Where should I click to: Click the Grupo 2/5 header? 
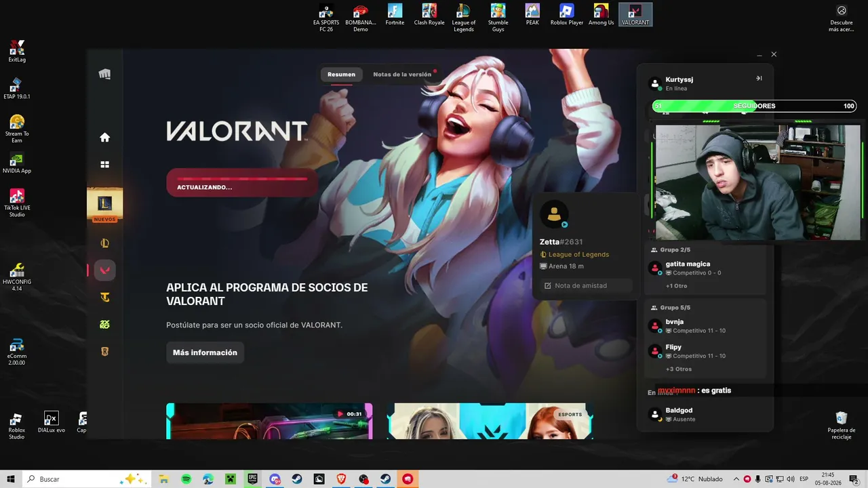[x=670, y=250]
